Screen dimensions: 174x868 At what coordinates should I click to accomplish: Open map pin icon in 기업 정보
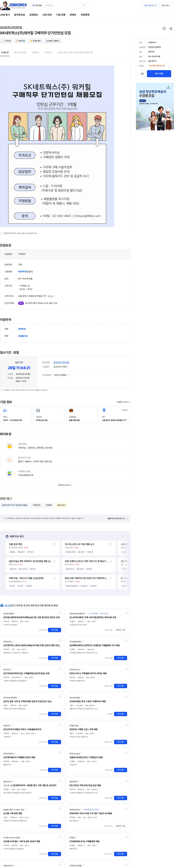[104, 410]
